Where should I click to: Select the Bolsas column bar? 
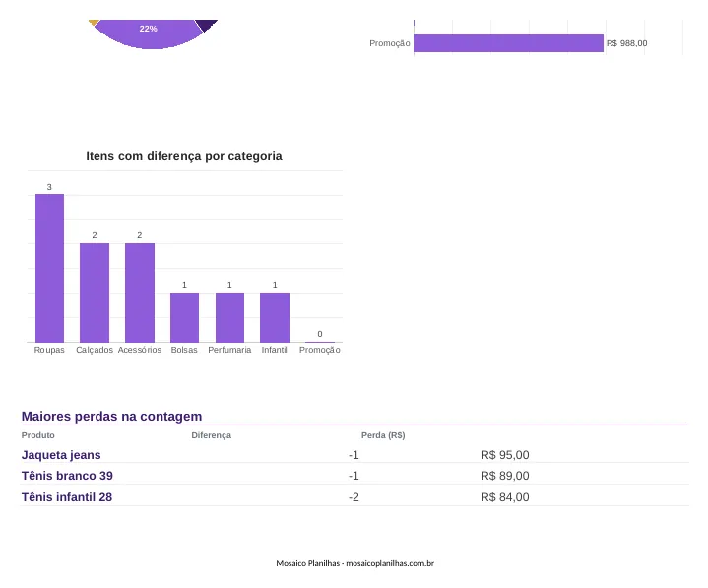(x=184, y=317)
